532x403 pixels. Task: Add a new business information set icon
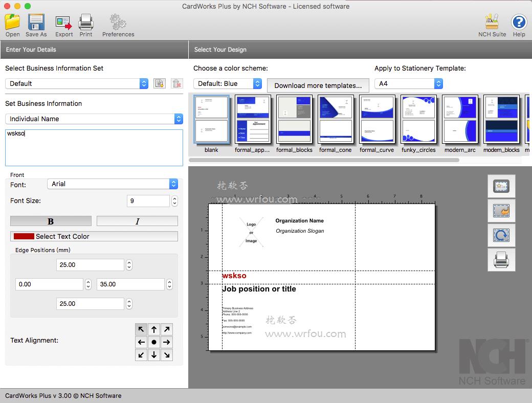point(160,83)
